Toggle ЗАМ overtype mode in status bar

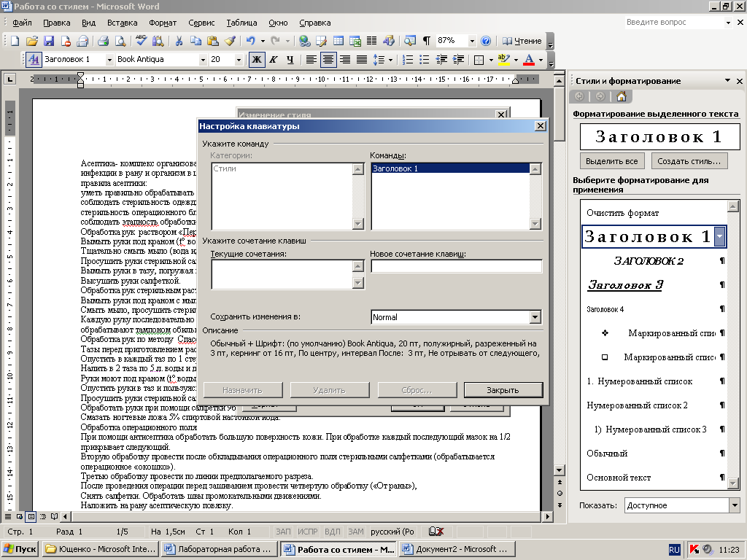point(356,532)
